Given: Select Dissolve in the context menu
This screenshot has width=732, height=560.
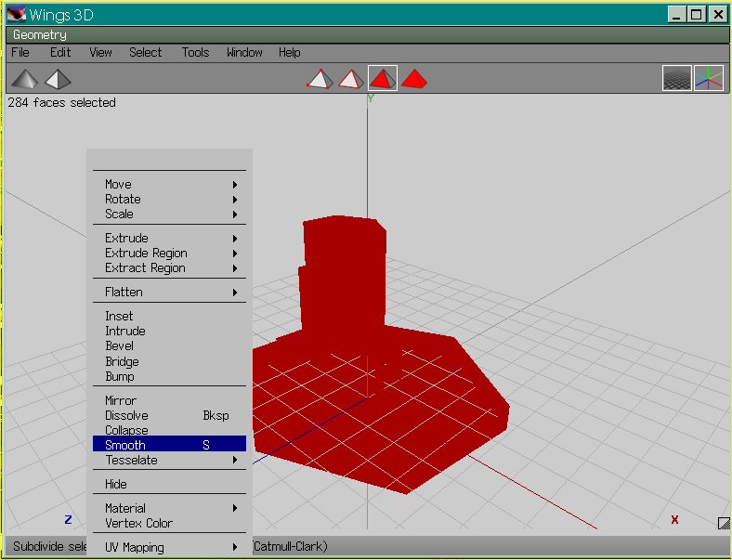Looking at the screenshot, I should [x=127, y=416].
